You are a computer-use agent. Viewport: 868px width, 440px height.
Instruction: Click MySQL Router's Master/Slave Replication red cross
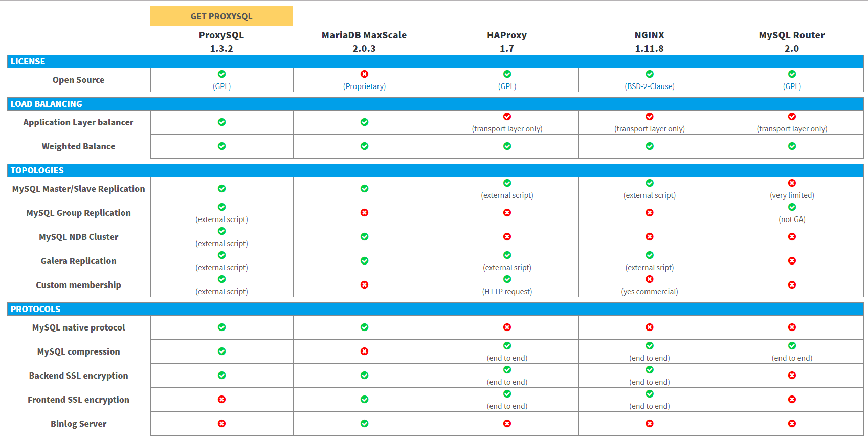point(792,183)
